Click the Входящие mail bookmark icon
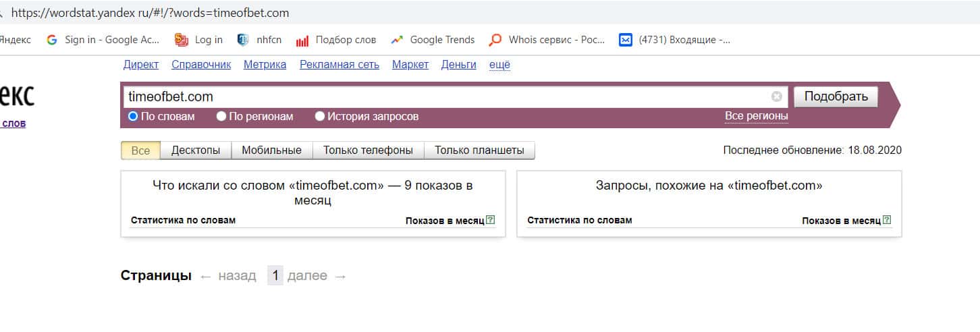The height and width of the screenshot is (332, 980). pyautogui.click(x=625, y=40)
